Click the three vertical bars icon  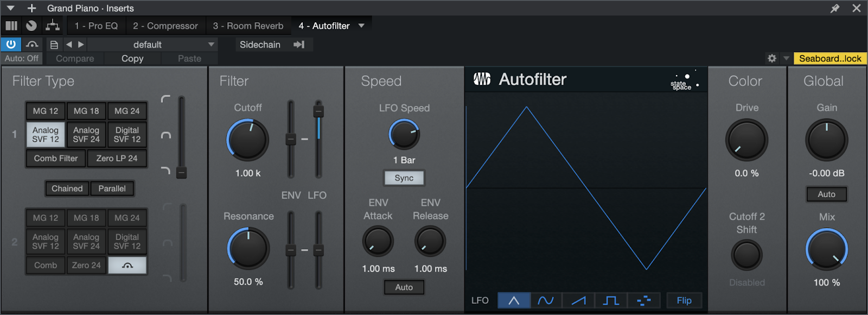click(x=11, y=26)
